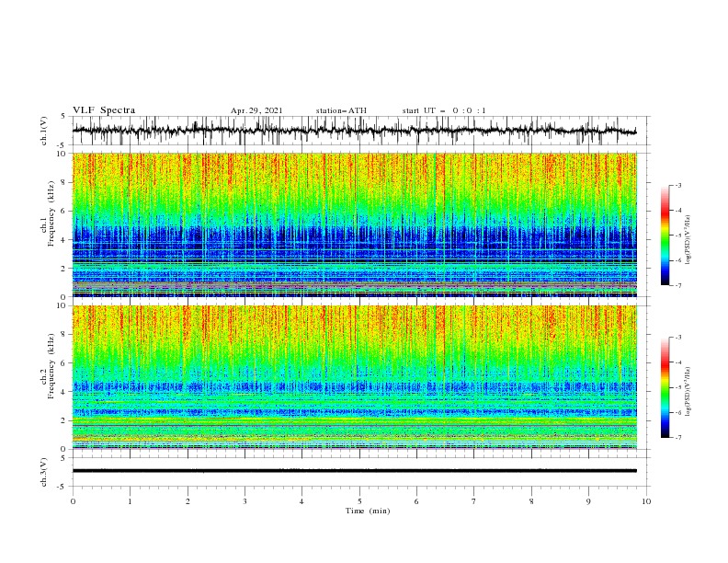
Task: Click the "station=ATH" header label
Action: pos(341,110)
